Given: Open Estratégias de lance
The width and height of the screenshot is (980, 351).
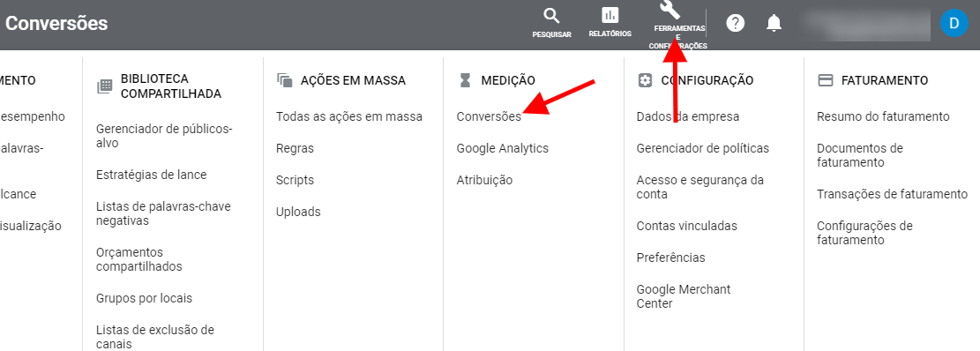Looking at the screenshot, I should (x=151, y=175).
